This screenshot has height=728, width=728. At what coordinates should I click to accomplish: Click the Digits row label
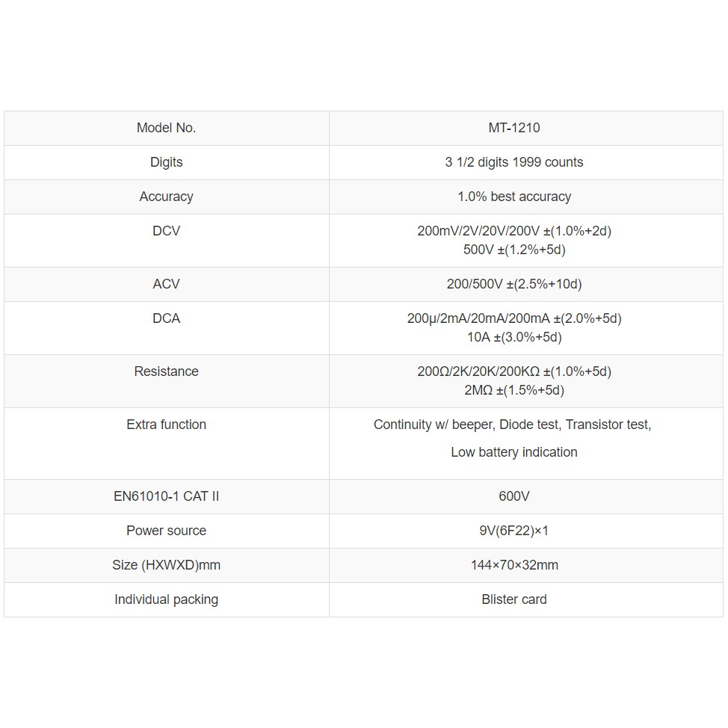(166, 162)
